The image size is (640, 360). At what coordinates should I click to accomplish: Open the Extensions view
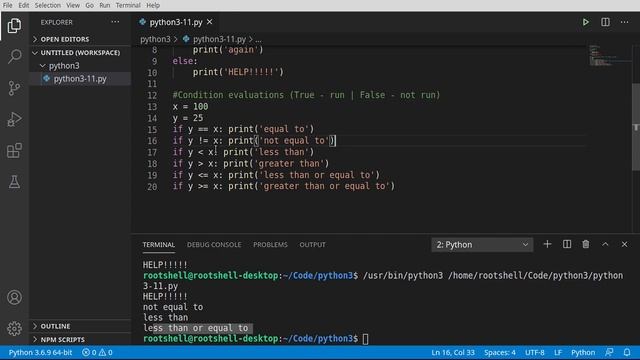click(x=14, y=151)
